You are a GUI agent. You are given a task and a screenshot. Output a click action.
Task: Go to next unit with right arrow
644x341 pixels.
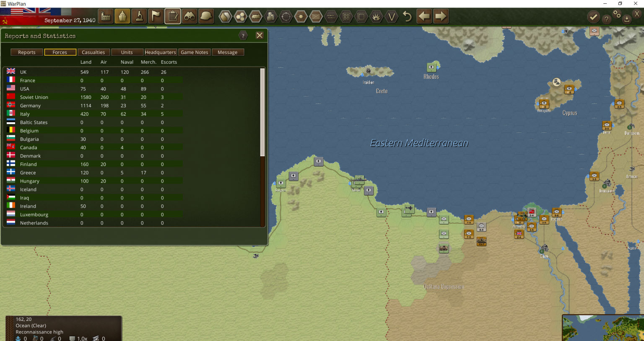point(441,17)
